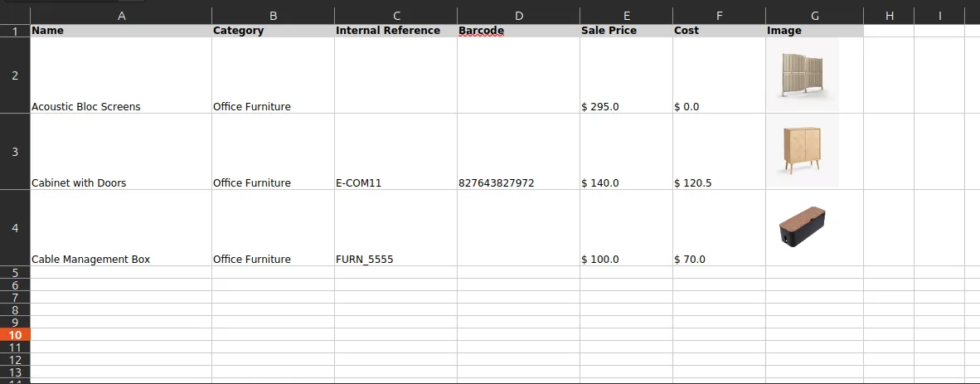Select row 8 header

point(15,309)
